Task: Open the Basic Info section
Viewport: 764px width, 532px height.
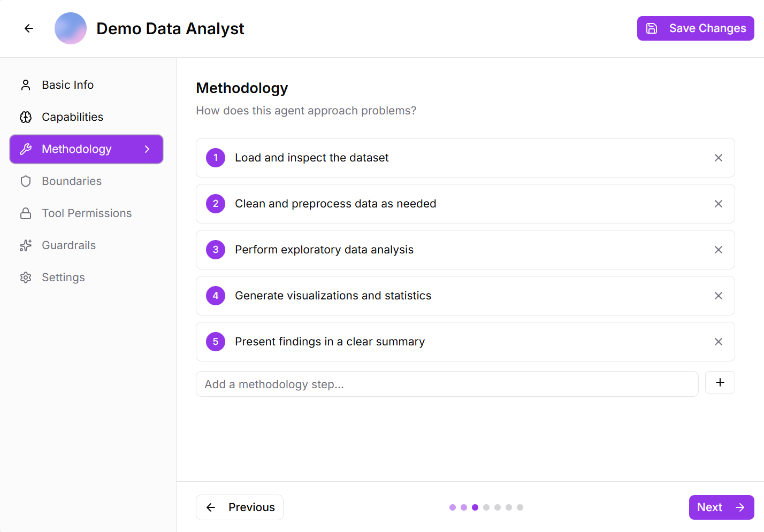Action: [67, 85]
